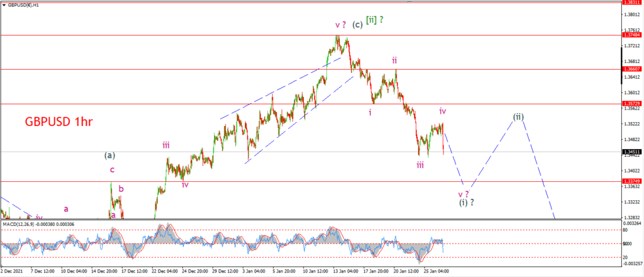Select the (ii) projected wave label
The width and height of the screenshot is (644, 277).
click(518, 116)
